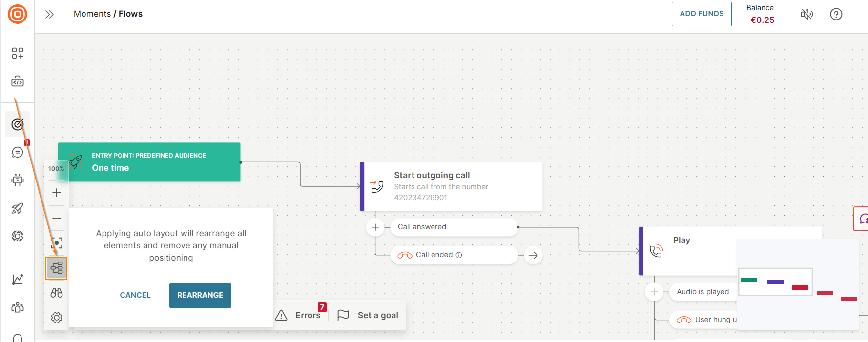Click CANCEL to dismiss auto layout dialog
868x342 pixels.
[135, 295]
